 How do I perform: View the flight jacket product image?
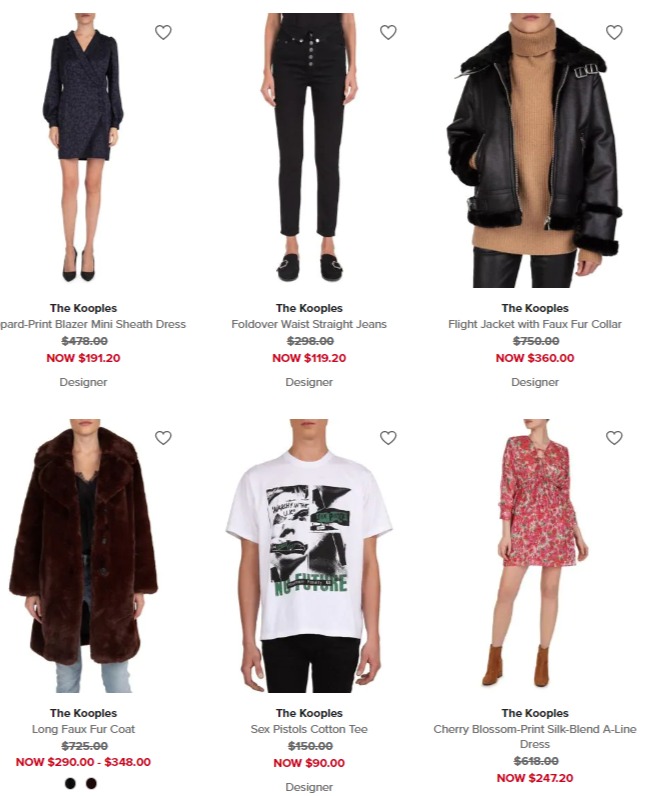pyautogui.click(x=535, y=150)
